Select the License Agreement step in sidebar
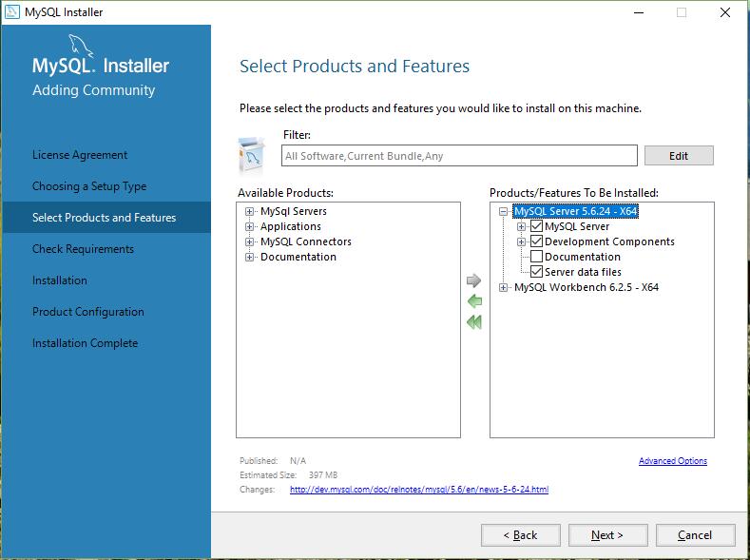This screenshot has width=750, height=560. 80,155
